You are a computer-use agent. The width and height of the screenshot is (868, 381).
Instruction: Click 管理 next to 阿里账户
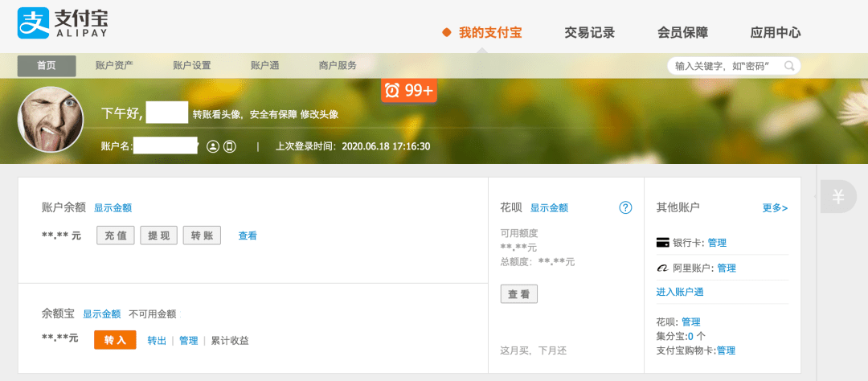[x=727, y=268]
